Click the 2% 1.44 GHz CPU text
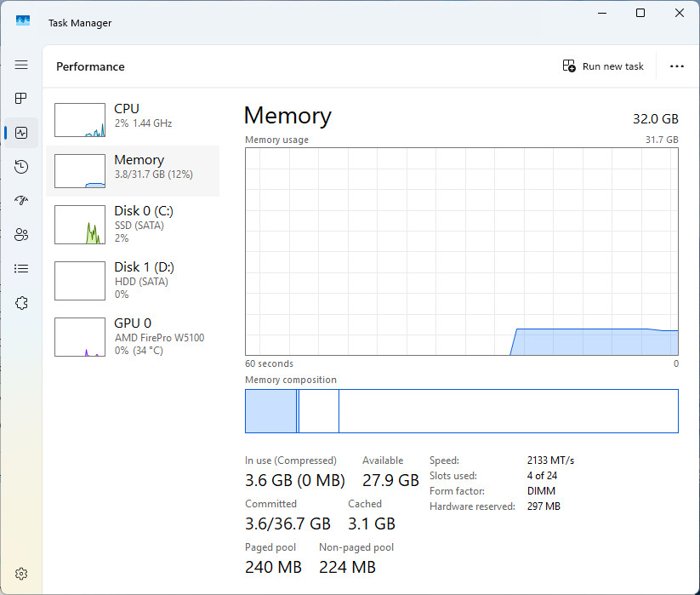700x595 pixels. [x=143, y=123]
